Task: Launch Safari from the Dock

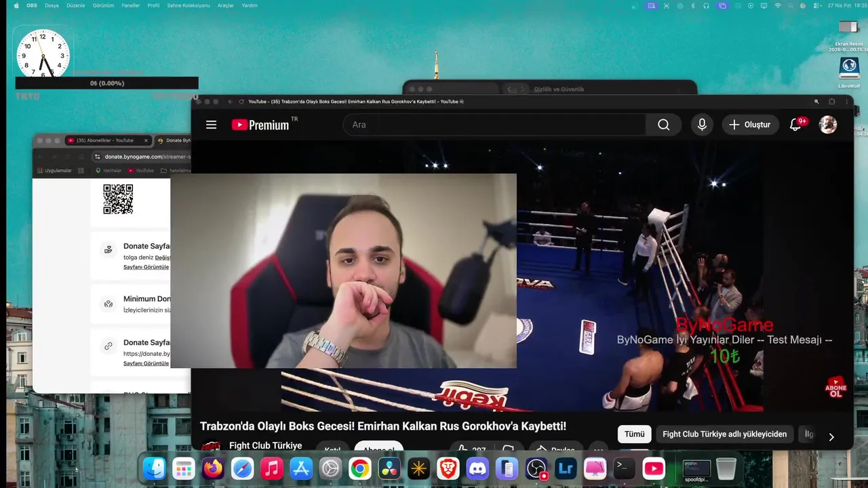Action: [x=242, y=468]
